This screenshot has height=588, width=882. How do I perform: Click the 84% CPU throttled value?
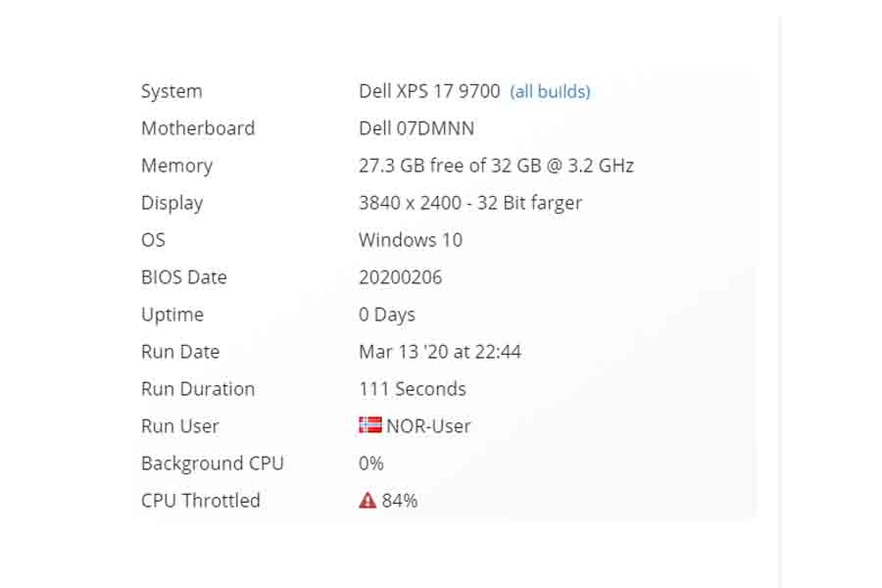click(400, 501)
